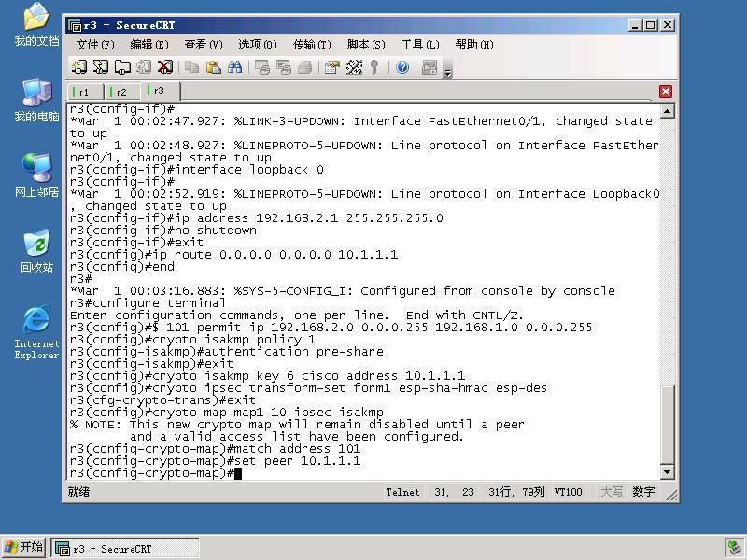Viewport: 747px width, 560px height.
Task: Click r3 - SecureCRT taskbar button
Action: pos(125,549)
